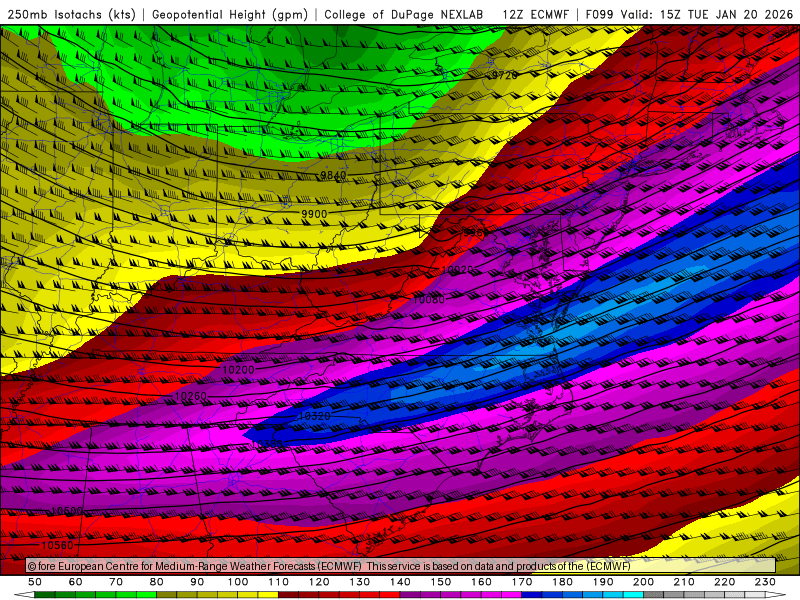The height and width of the screenshot is (600, 800).
Task: Select the bright yellow legend swatch before 110
Action: pyautogui.click(x=268, y=595)
